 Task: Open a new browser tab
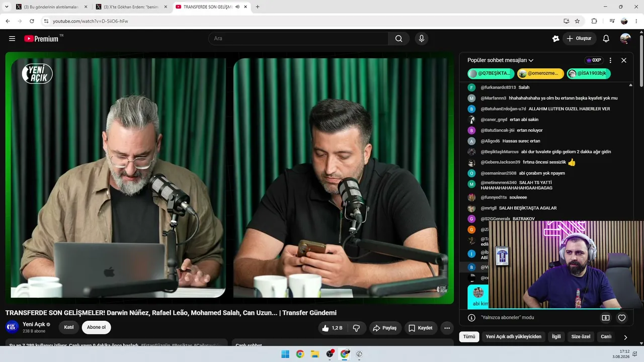(258, 7)
